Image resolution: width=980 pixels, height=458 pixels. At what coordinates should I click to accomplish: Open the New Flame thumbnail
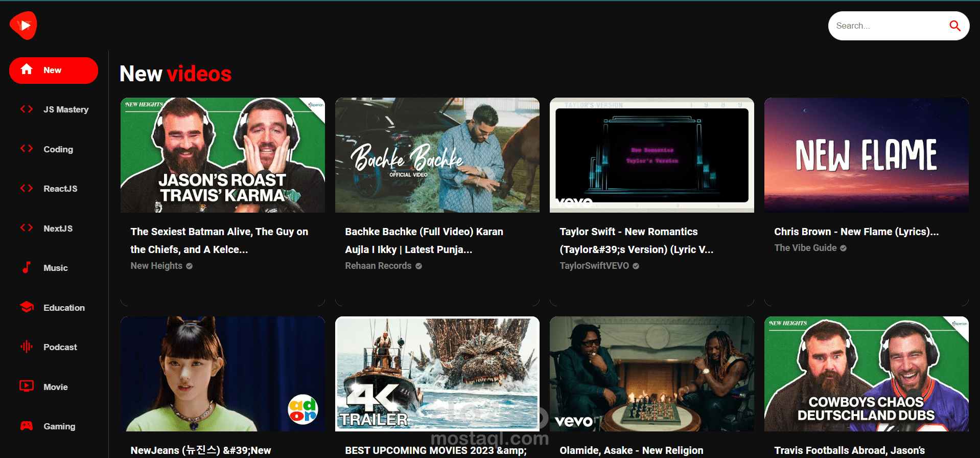click(867, 155)
